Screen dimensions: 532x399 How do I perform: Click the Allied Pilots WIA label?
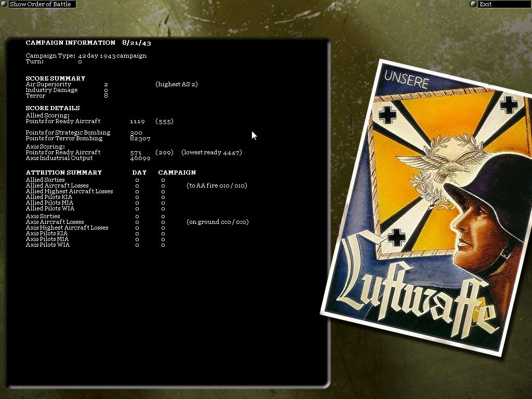click(x=50, y=209)
